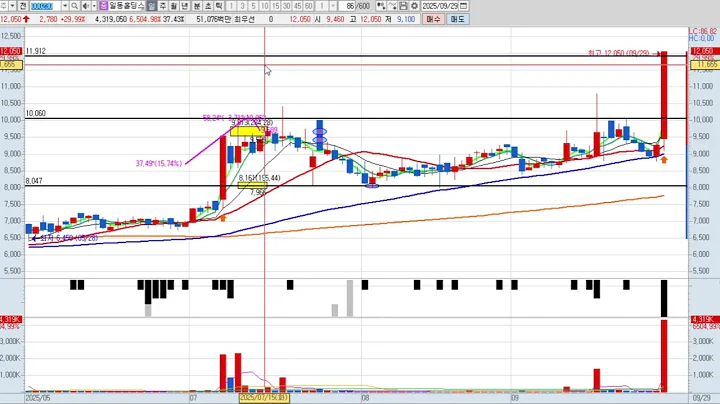
Task: Select the 틱 (tick) chart period
Action: coord(219,6)
